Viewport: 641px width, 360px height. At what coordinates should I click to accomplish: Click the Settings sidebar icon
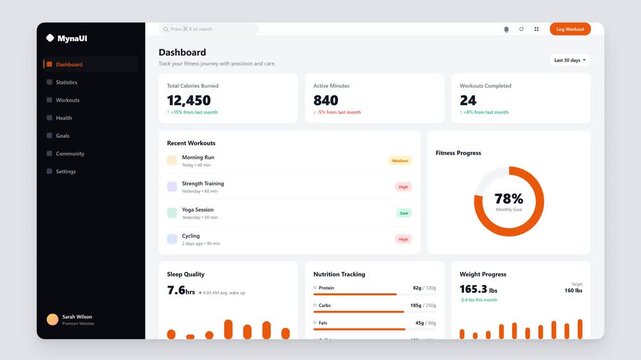pyautogui.click(x=49, y=172)
